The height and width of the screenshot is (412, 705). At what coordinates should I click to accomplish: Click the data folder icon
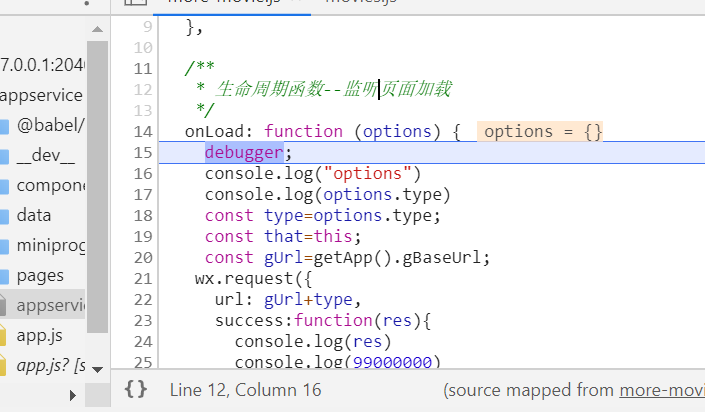coord(4,215)
